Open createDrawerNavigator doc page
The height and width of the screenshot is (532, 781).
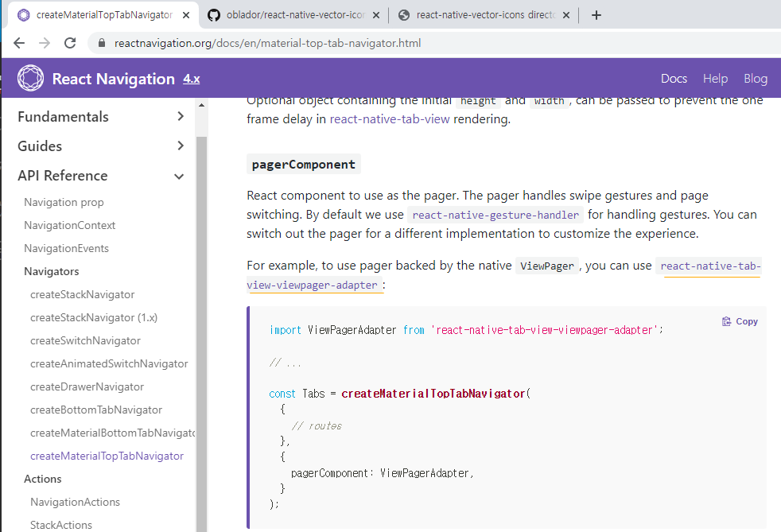click(x=87, y=386)
